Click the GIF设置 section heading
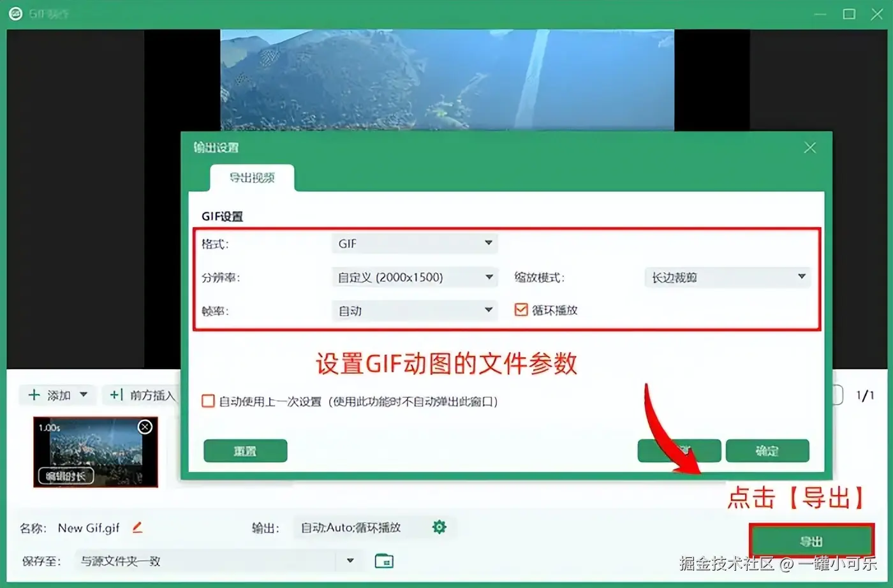The height and width of the screenshot is (588, 893). click(x=222, y=216)
